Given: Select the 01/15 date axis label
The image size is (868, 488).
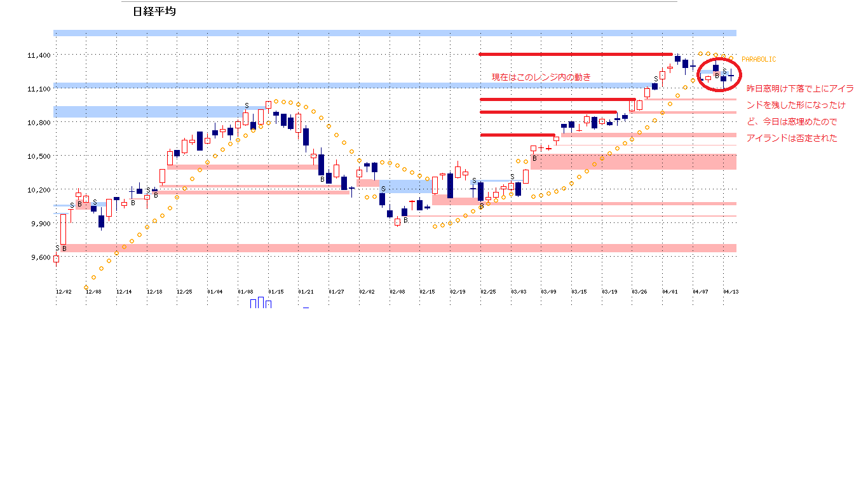Looking at the screenshot, I should (x=276, y=291).
